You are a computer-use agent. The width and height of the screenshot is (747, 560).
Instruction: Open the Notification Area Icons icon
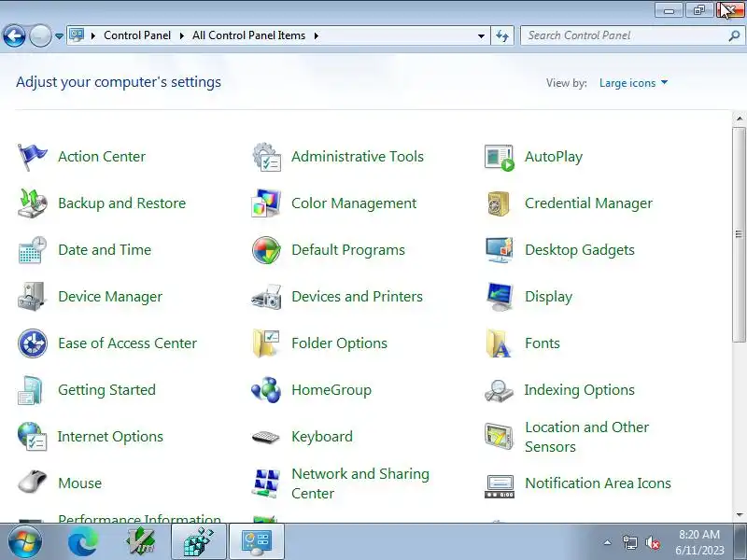[x=499, y=486]
